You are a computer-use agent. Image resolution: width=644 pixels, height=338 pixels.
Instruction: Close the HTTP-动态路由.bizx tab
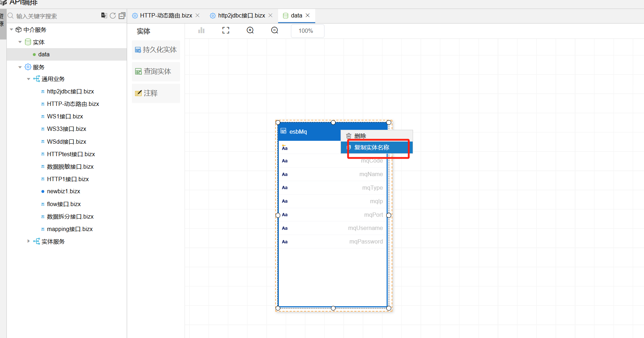click(x=198, y=15)
